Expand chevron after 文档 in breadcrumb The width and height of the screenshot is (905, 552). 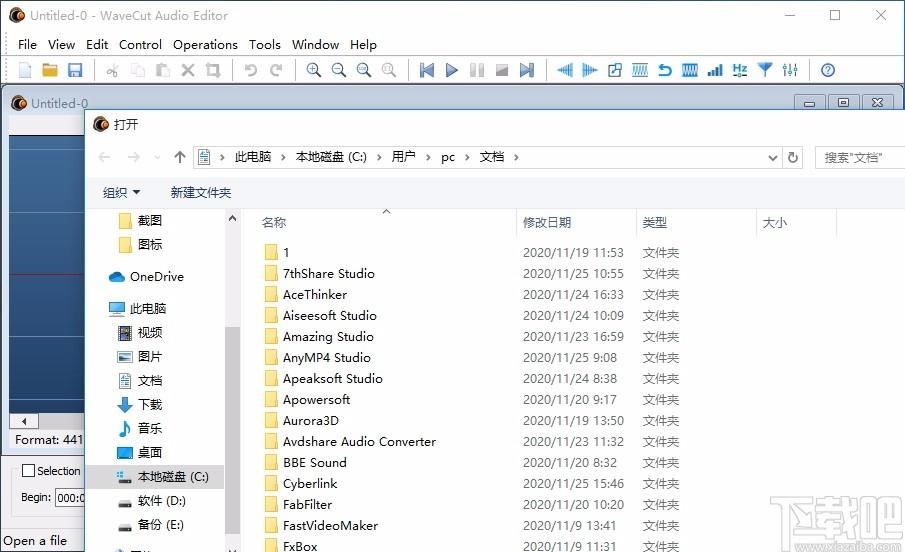[x=516, y=157]
